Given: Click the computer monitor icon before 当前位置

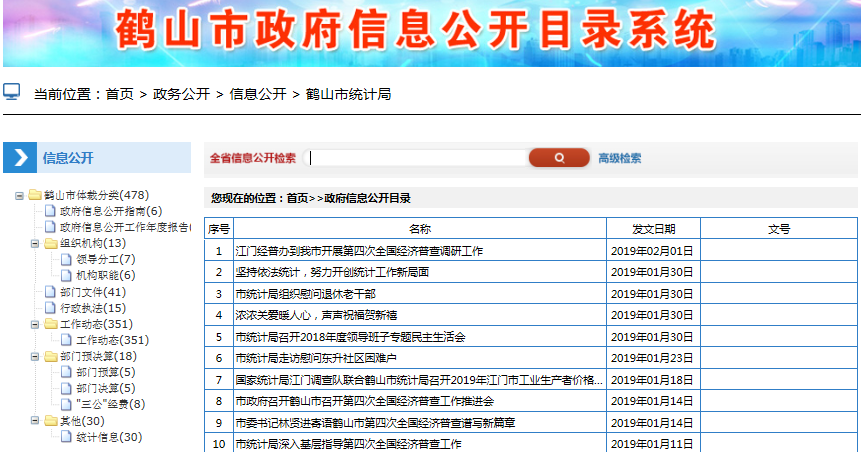Looking at the screenshot, I should 12,92.
